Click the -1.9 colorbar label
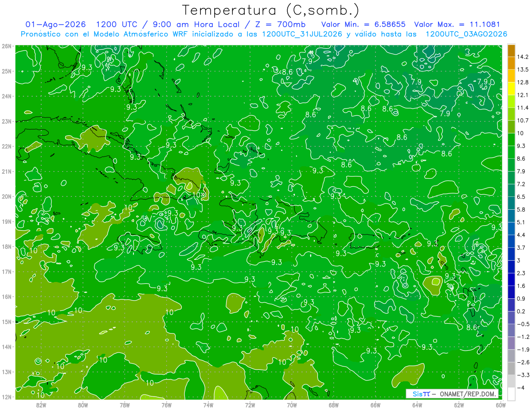The image size is (532, 411). point(522,349)
